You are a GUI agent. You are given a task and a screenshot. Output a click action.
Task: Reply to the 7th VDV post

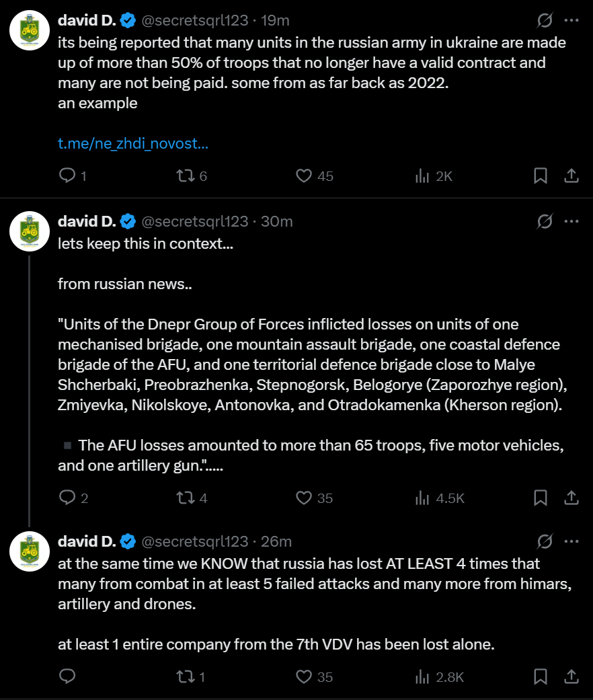[67, 676]
